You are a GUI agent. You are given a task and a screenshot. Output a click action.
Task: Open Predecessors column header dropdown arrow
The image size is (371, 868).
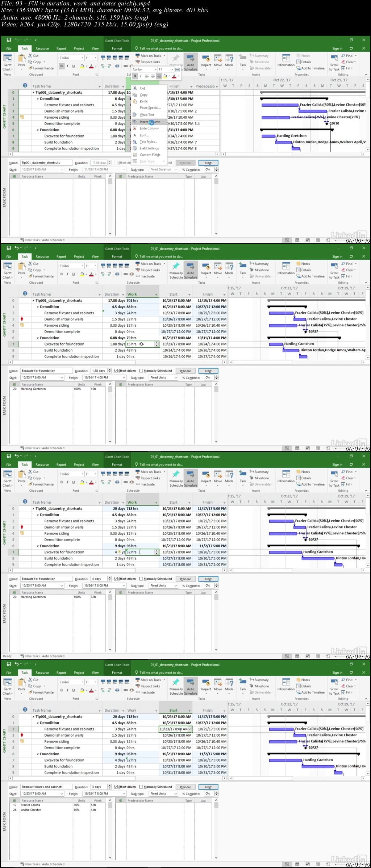(217, 86)
